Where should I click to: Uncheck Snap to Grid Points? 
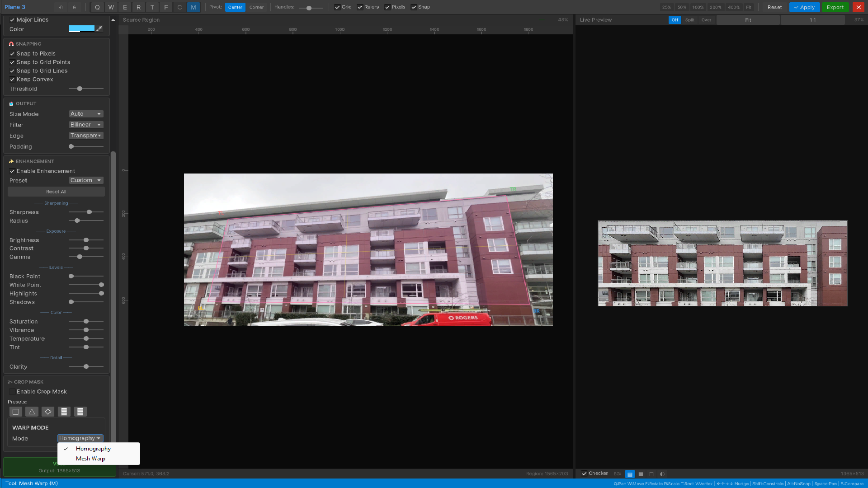point(12,62)
